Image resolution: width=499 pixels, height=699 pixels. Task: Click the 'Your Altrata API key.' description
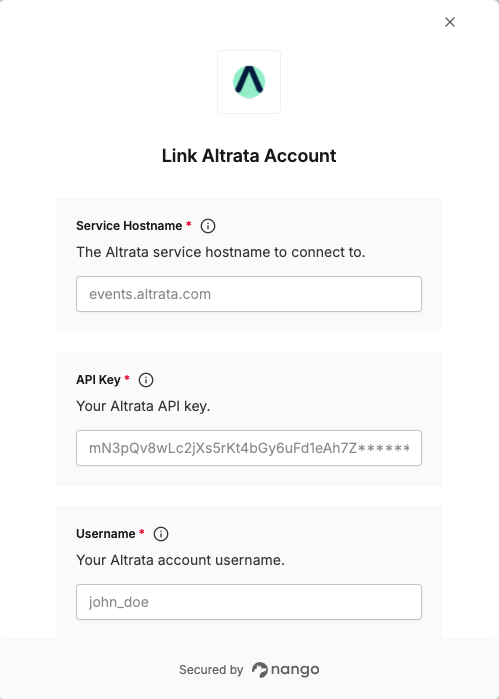[x=143, y=406]
